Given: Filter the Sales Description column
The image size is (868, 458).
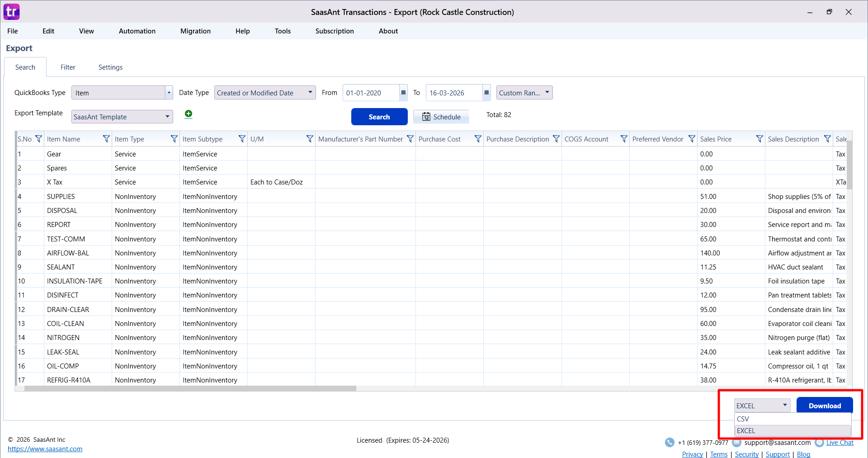Looking at the screenshot, I should click(827, 139).
